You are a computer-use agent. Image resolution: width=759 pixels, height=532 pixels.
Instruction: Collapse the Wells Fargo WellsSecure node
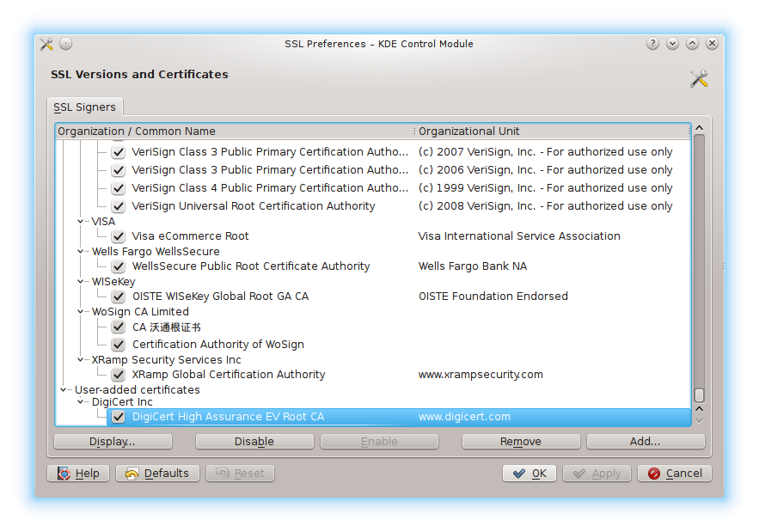click(80, 251)
